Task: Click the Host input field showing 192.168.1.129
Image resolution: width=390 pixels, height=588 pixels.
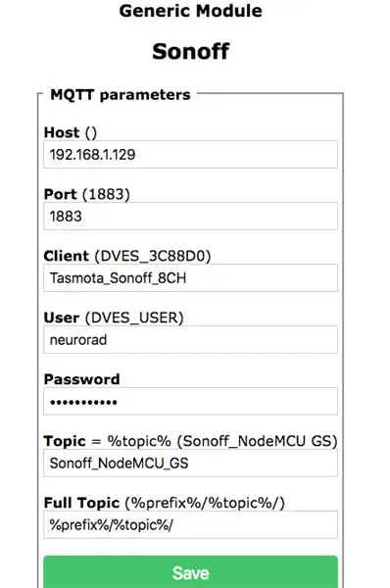Action: click(190, 155)
